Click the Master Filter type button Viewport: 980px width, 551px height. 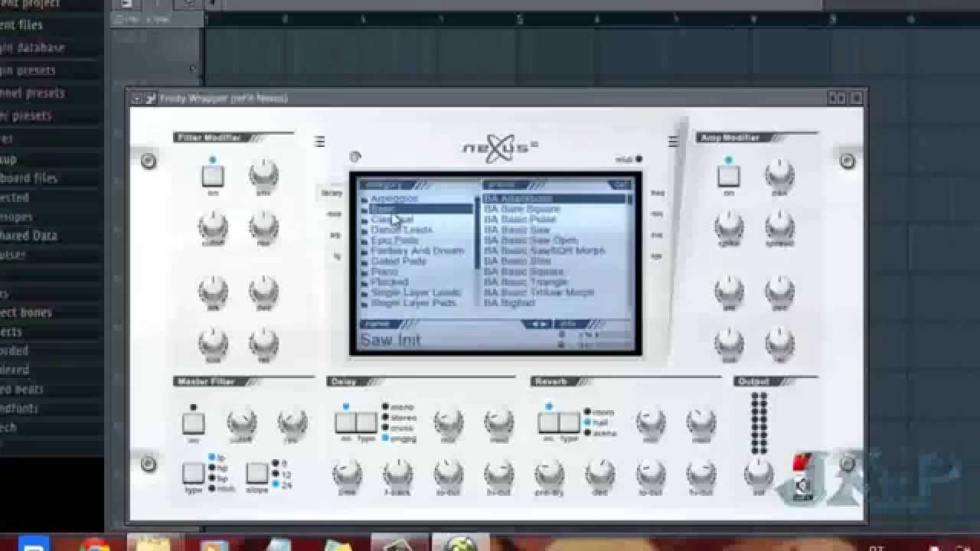tap(193, 474)
